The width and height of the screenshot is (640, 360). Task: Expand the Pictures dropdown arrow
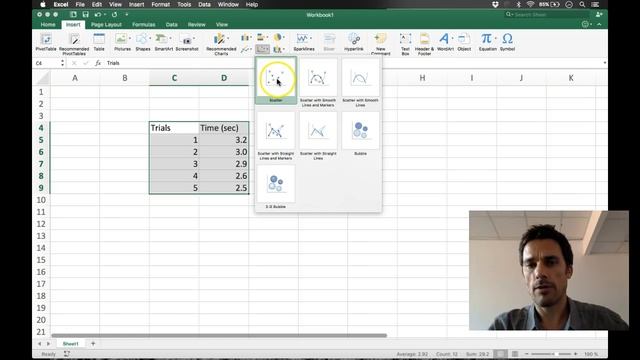pyautogui.click(x=130, y=38)
